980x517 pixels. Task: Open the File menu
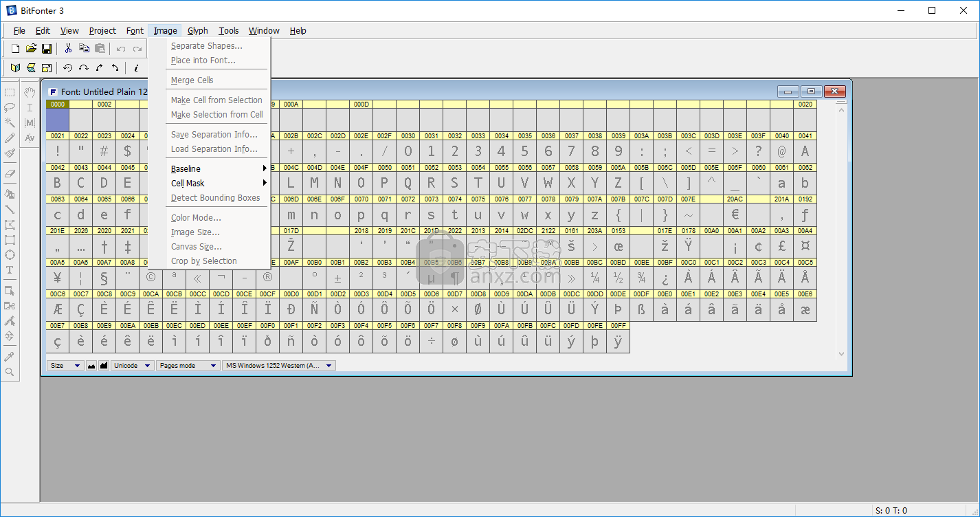(x=19, y=31)
